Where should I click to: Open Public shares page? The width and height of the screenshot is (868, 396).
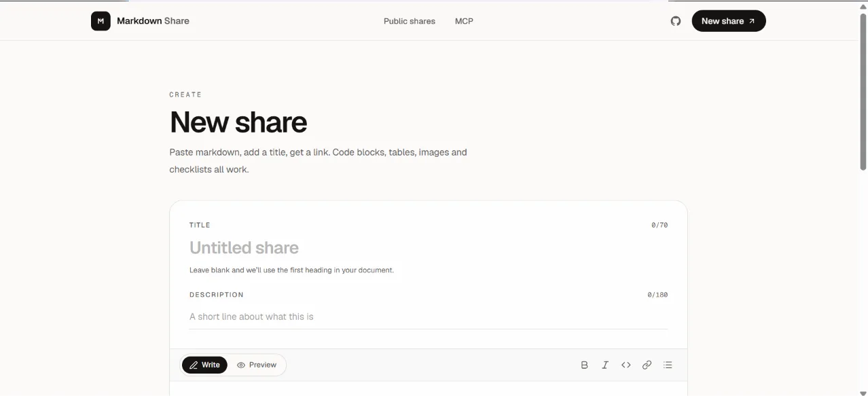(410, 21)
